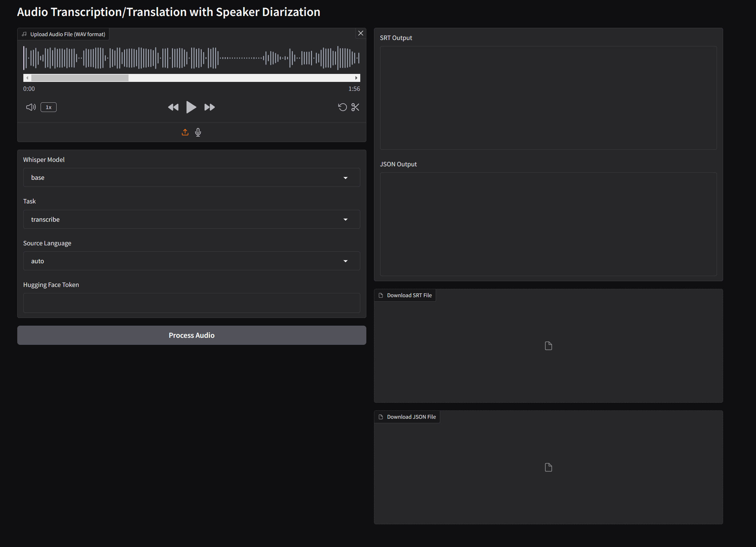Skip forward in the audio
Image resolution: width=756 pixels, height=547 pixels.
tap(209, 107)
